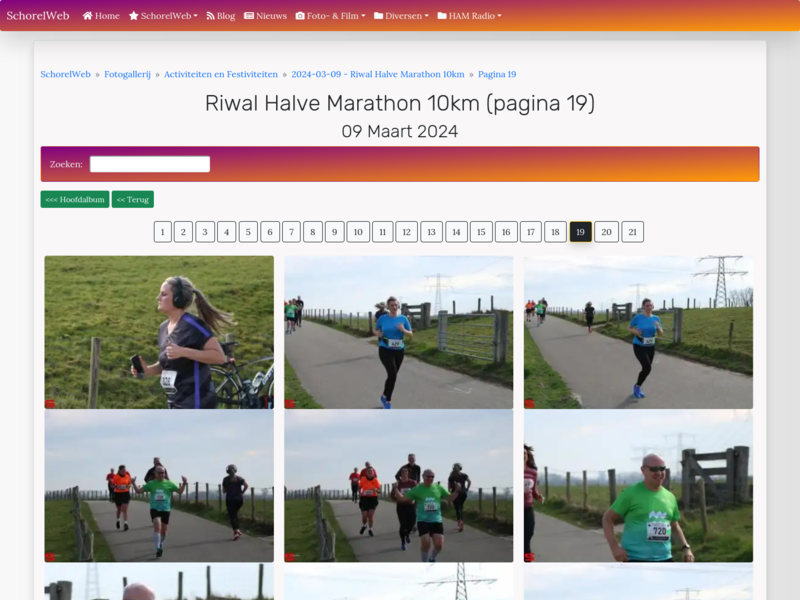The image size is (800, 600).
Task: Open Nieuws menu item
Action: (265, 16)
